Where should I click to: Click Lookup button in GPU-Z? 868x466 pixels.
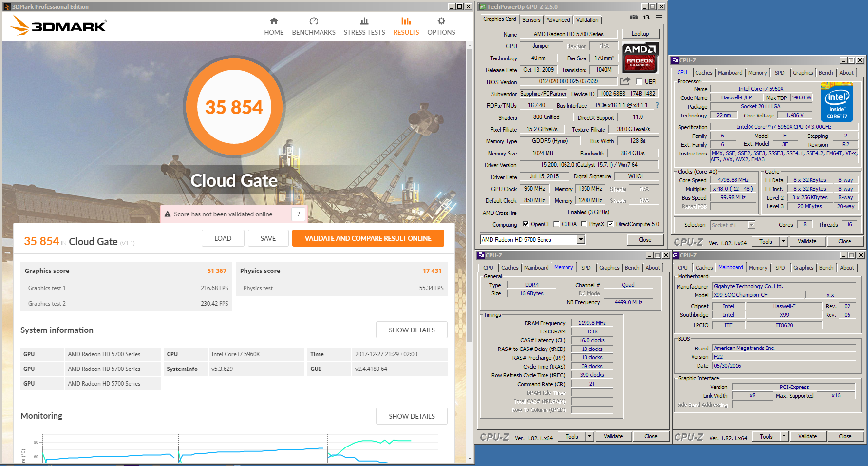coord(640,34)
